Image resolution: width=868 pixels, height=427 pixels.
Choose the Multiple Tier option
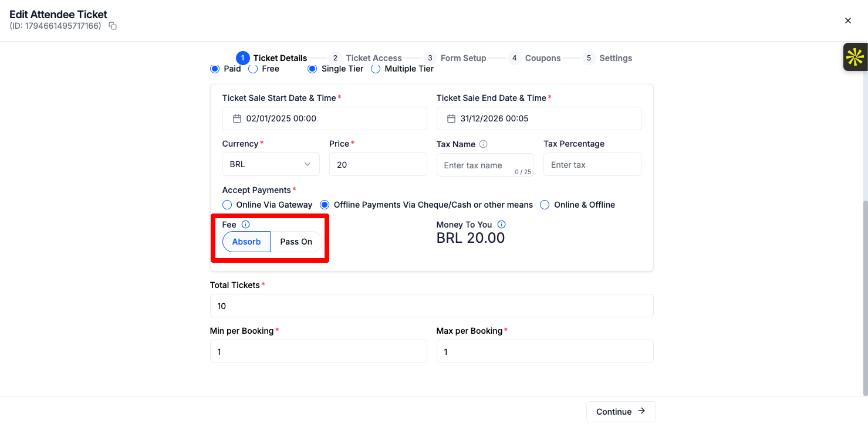click(x=376, y=69)
